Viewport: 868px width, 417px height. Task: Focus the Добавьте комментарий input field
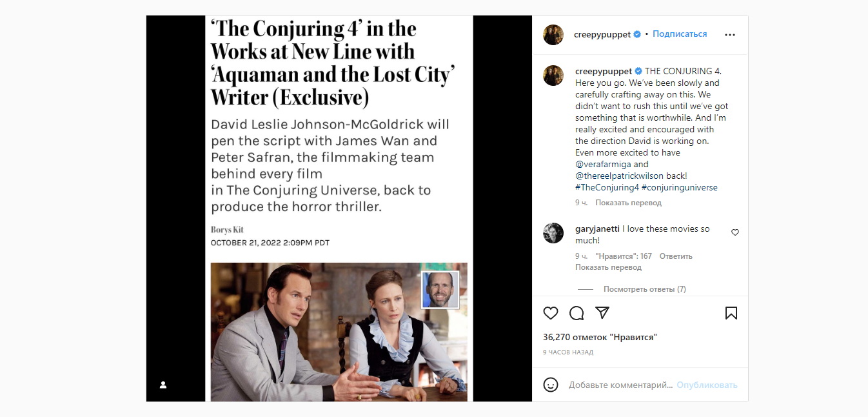620,385
